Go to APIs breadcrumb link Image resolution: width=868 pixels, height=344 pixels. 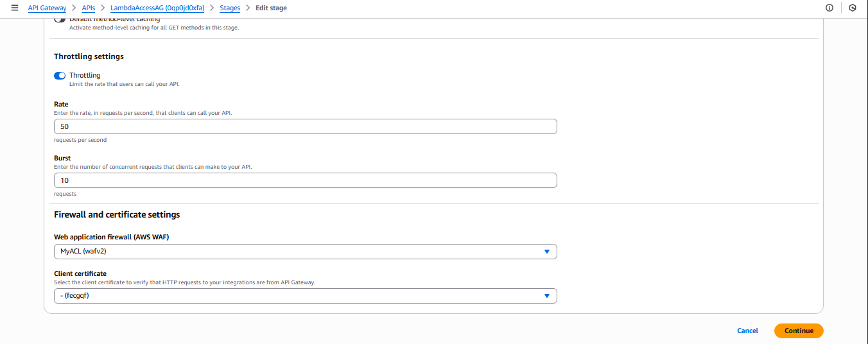pos(88,8)
